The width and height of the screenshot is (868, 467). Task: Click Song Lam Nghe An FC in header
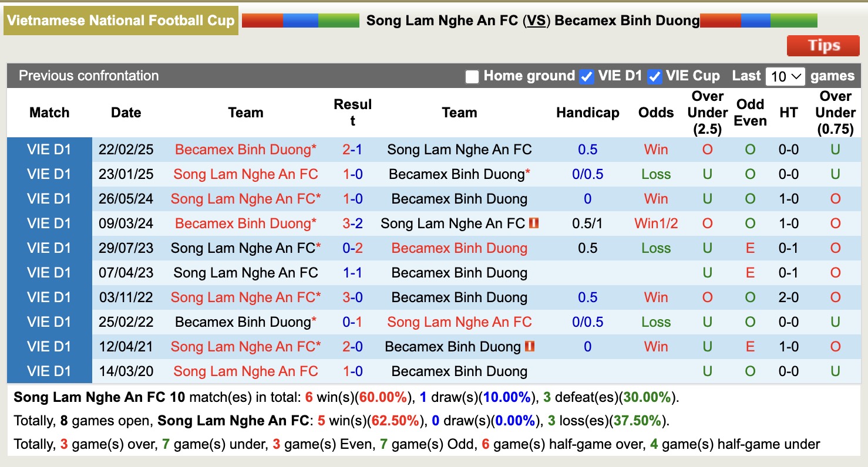click(x=442, y=21)
